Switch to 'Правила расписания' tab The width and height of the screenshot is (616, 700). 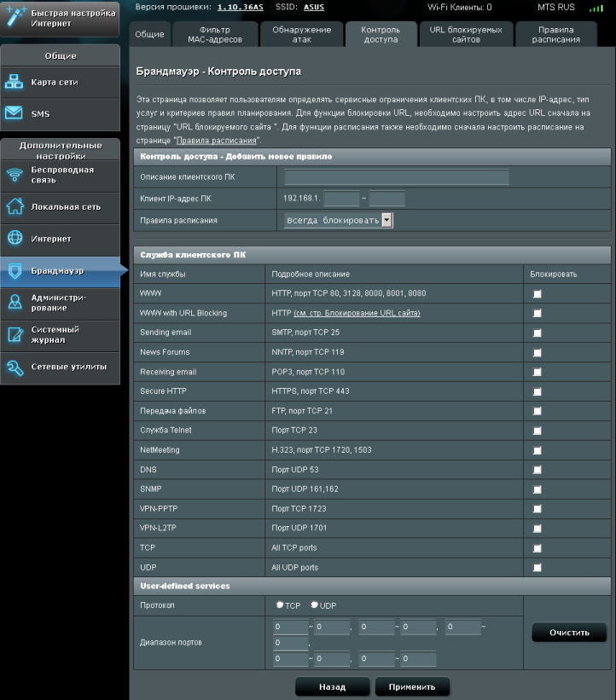tap(555, 34)
